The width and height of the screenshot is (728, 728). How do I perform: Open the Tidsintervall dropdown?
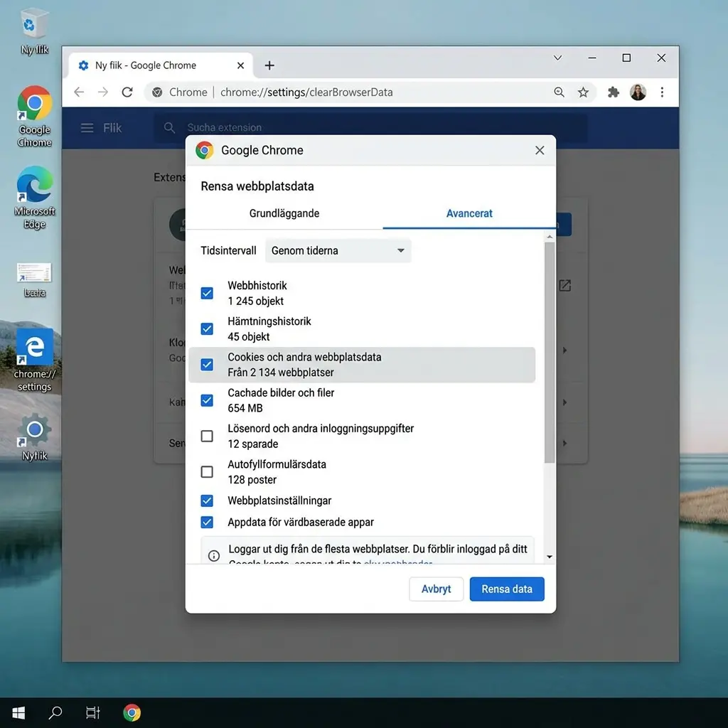tap(338, 250)
